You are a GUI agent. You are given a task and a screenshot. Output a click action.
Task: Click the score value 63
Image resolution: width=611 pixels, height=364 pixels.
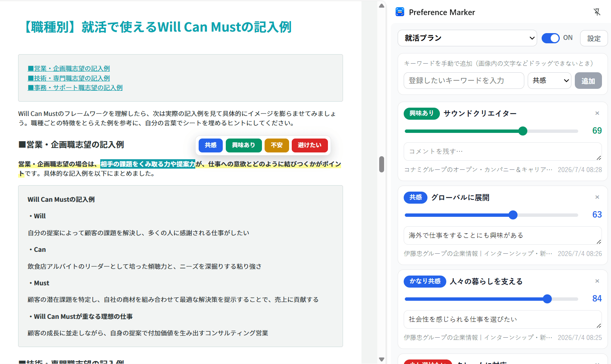tap(597, 215)
